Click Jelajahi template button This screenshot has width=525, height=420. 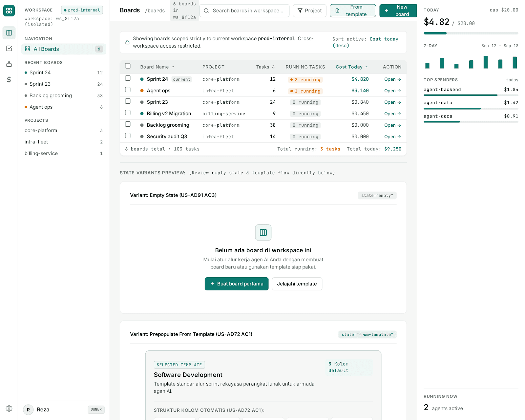click(297, 284)
